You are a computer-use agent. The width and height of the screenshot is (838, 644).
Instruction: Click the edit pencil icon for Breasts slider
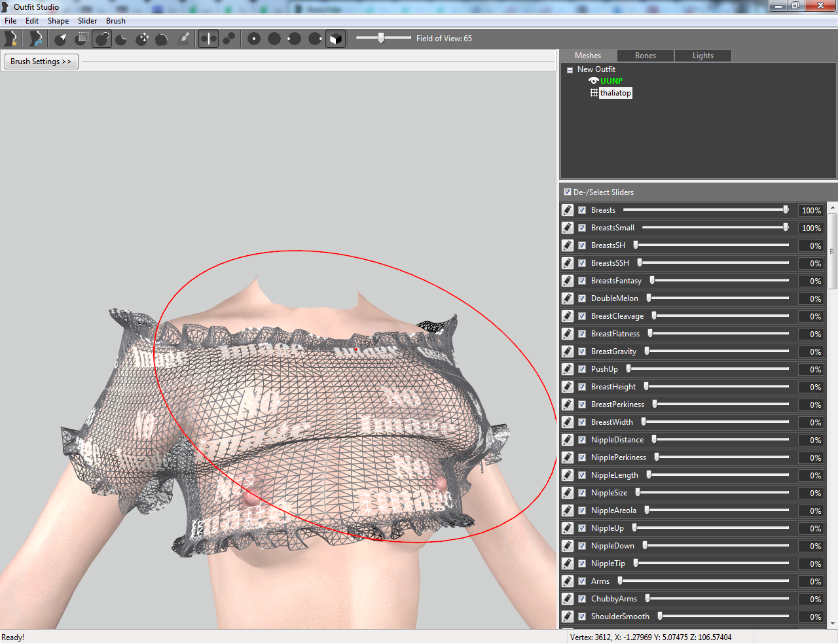click(568, 210)
